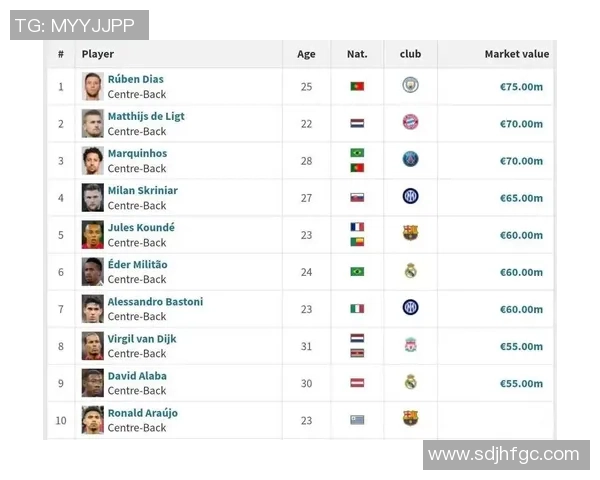Click the Liverpool crest for Virgil van Dijk
This screenshot has height=480, width=600.
pos(410,345)
